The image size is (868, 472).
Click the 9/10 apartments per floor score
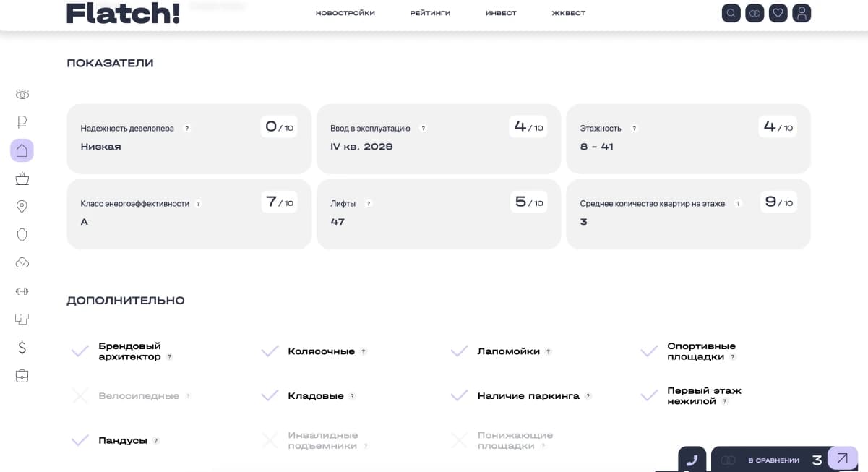[778, 202]
